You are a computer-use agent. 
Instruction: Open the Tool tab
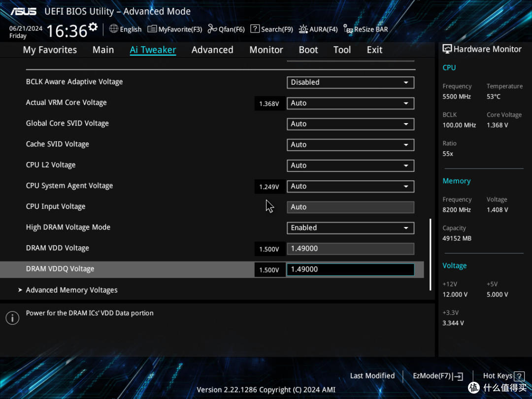(342, 50)
